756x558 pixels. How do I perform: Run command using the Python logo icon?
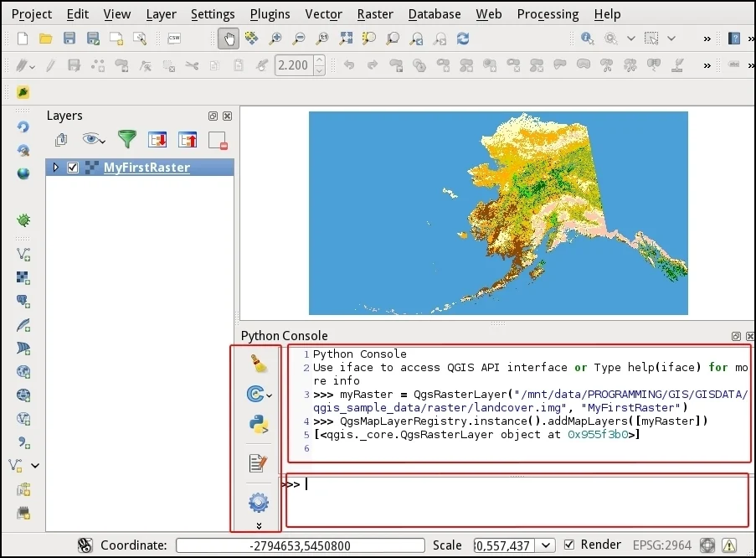point(258,424)
